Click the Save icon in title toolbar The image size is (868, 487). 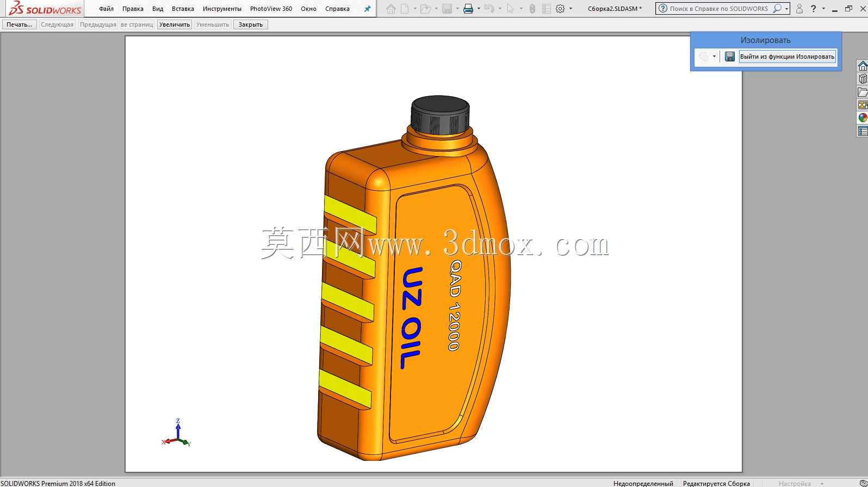(x=447, y=9)
